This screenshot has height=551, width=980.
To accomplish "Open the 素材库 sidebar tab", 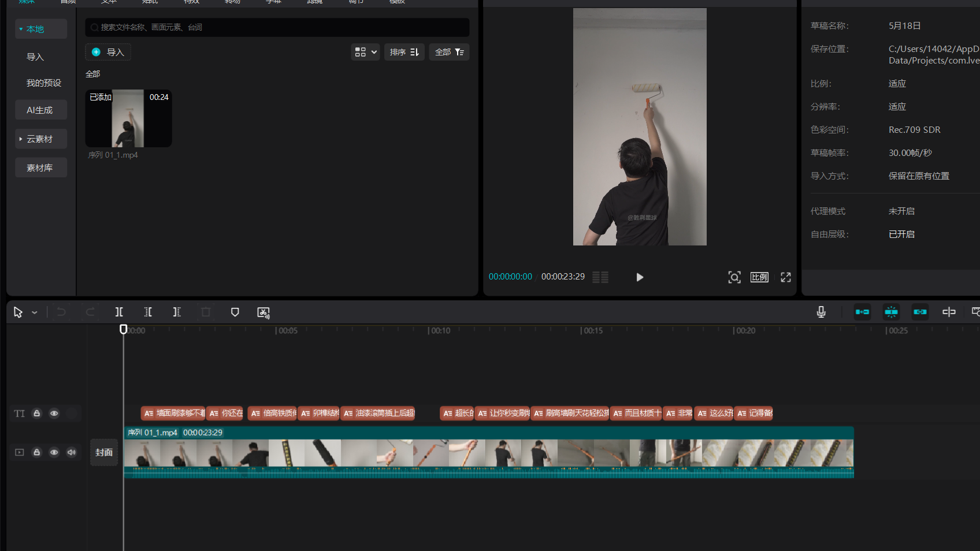I will 40,168.
